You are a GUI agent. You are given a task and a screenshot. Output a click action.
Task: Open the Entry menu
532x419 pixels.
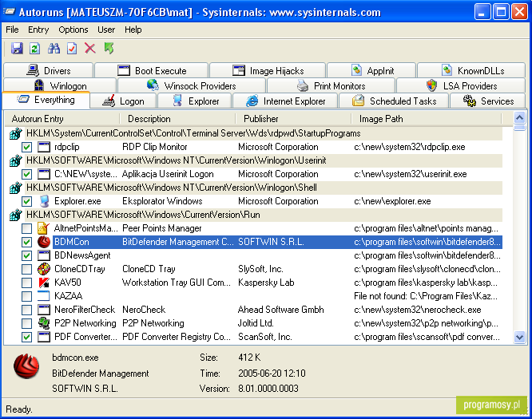coord(38,30)
